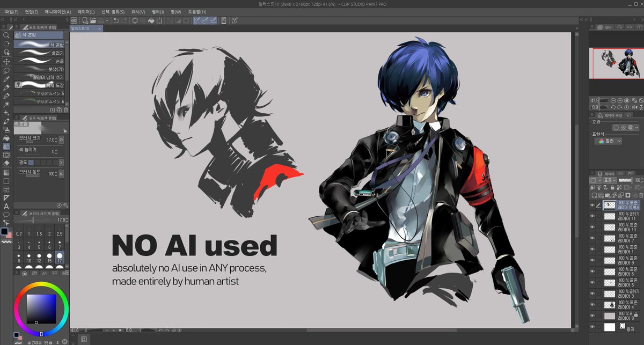
Task: Toggle visibility of 레이어 11 layer
Action: pyautogui.click(x=592, y=216)
